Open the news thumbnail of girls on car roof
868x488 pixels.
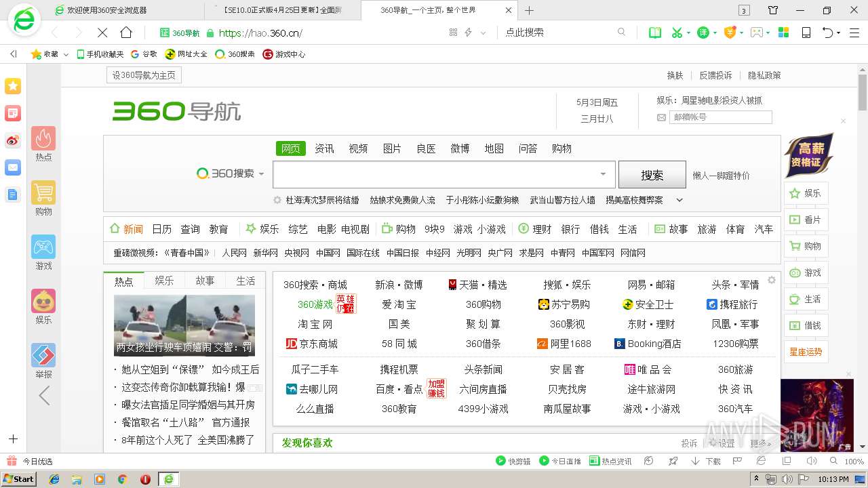(184, 325)
